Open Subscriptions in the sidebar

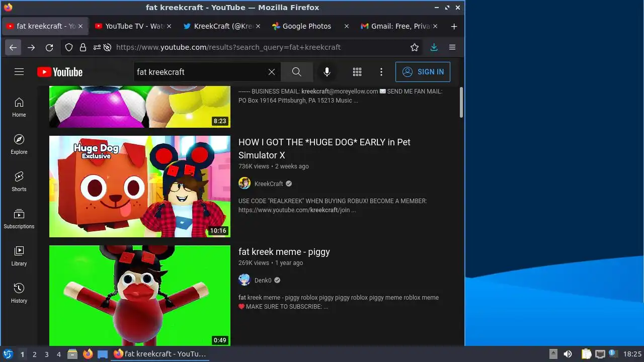19,219
